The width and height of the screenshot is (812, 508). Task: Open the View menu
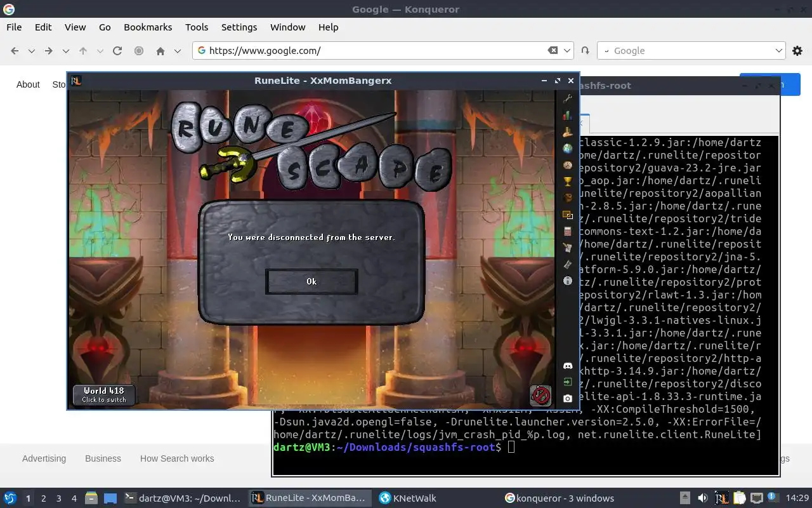tap(75, 27)
